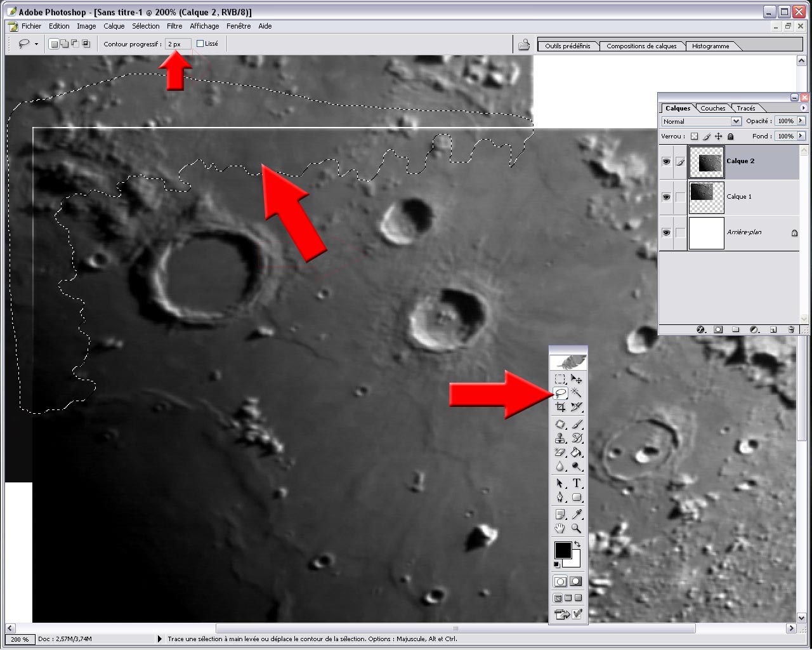Toggle lock image pixels

[x=706, y=136]
